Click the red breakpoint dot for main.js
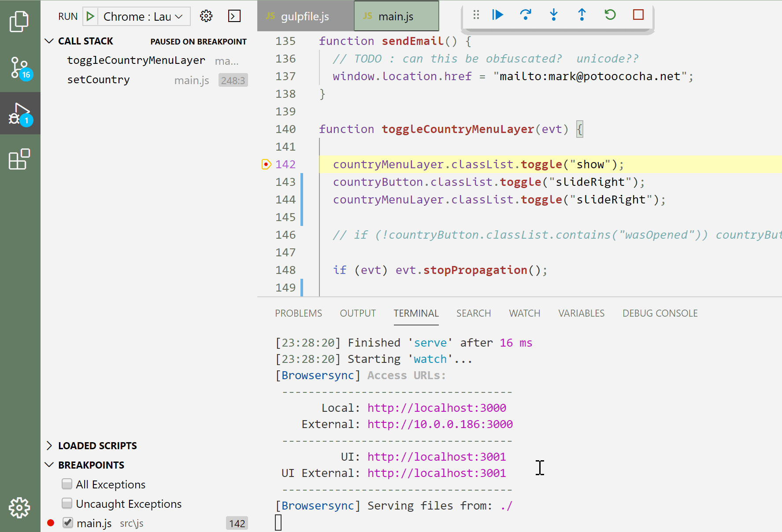This screenshot has width=782, height=532. 51,523
